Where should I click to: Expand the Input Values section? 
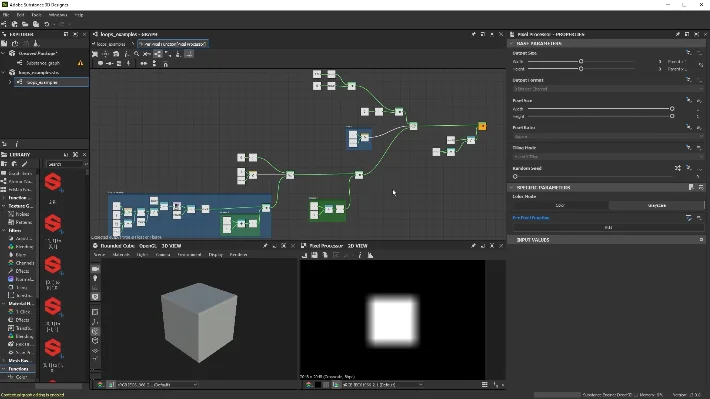512,240
